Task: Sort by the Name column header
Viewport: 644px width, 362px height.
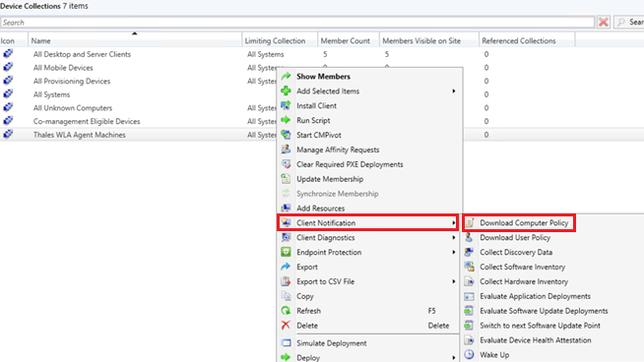Action: [135, 40]
